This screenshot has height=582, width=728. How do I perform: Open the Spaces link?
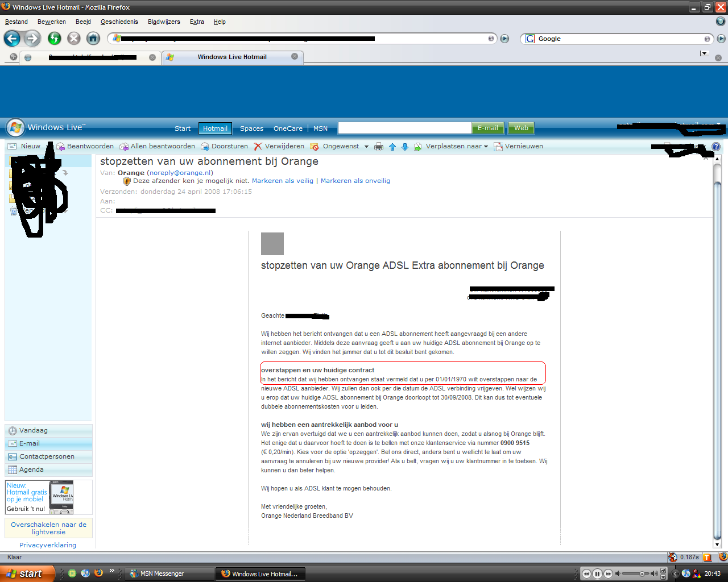[x=251, y=128]
